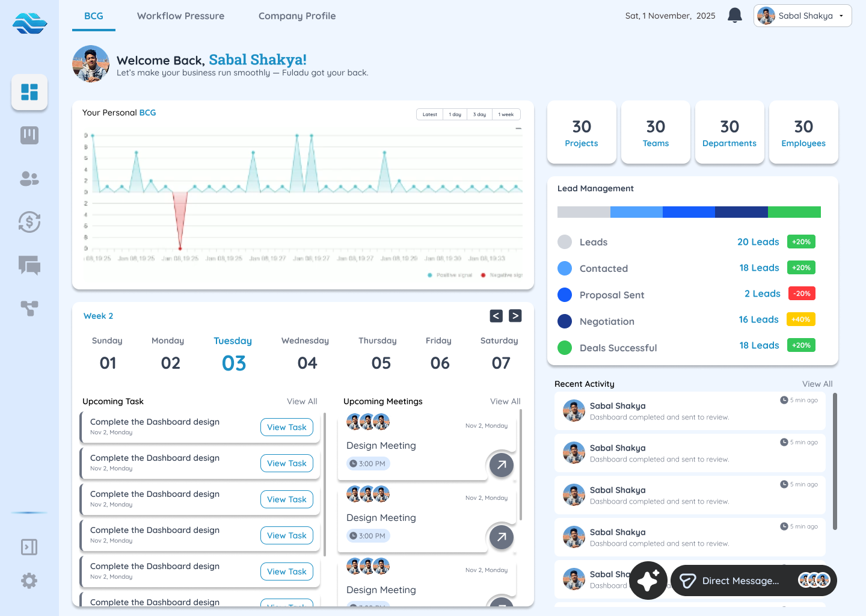
Task: Select 3 day chart range
Action: coord(479,114)
